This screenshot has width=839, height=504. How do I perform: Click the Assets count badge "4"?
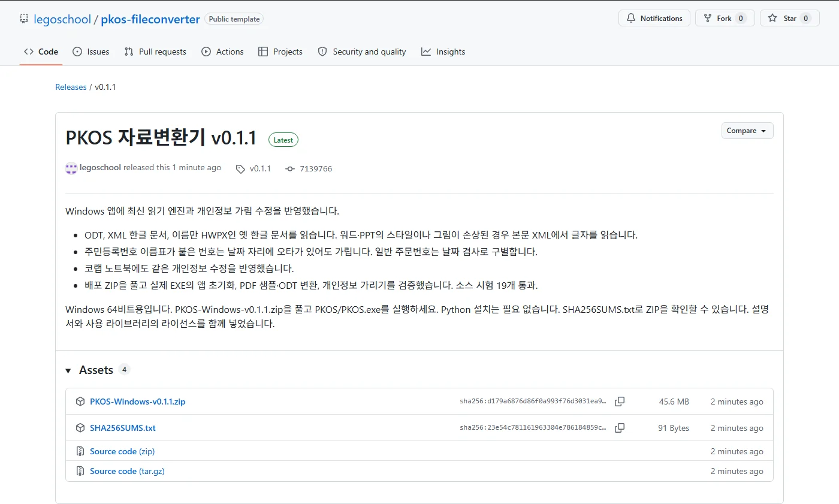[x=124, y=370]
